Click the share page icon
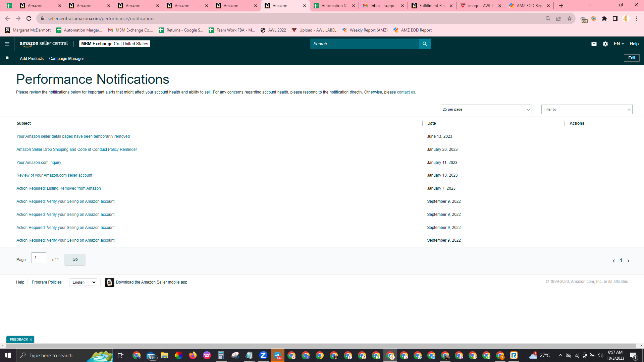Image resolution: width=644 pixels, height=362 pixels. click(x=559, y=18)
